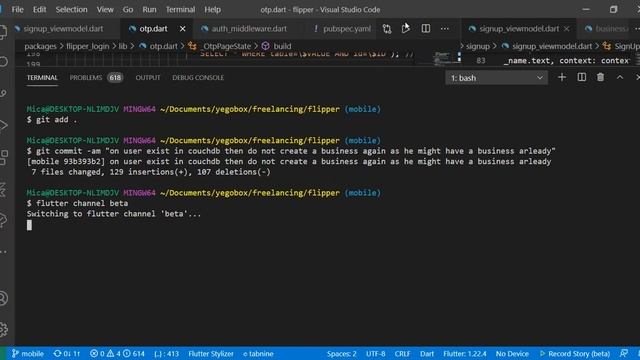Click the flipper_login breadcrumb
Viewport: 640px width, 360px height.
click(x=87, y=46)
